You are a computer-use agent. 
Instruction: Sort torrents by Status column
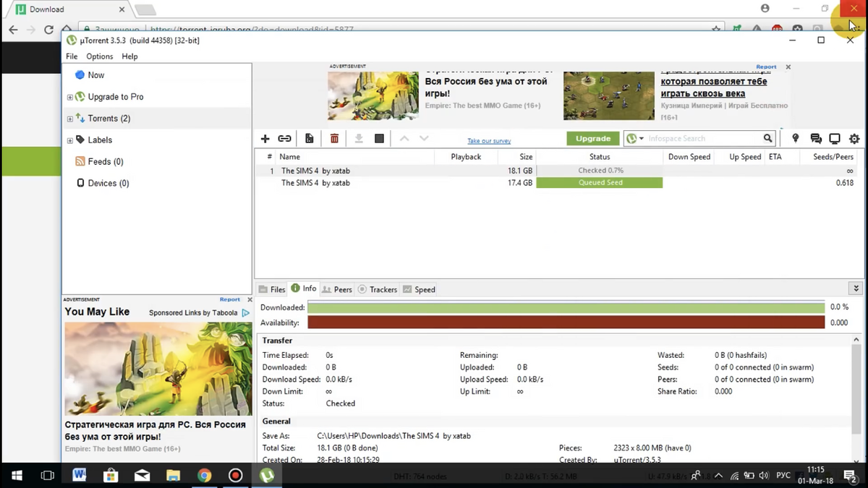pyautogui.click(x=600, y=157)
